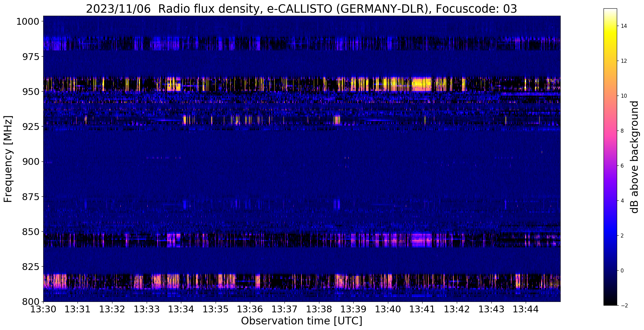Viewport: 644px width, 330px height.
Task: Click the 13:42 time tick label
Action: (x=457, y=309)
